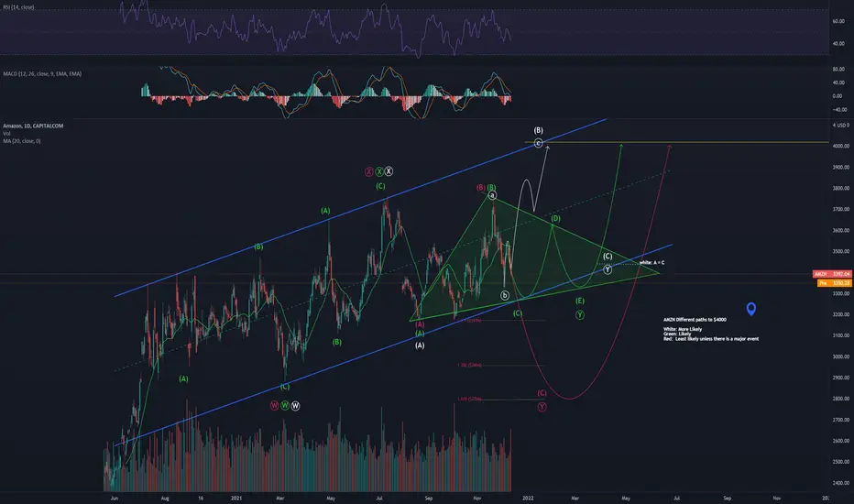Click the red (C) label above red Y
Image resolution: width=854 pixels, height=504 pixels.
pyautogui.click(x=542, y=393)
